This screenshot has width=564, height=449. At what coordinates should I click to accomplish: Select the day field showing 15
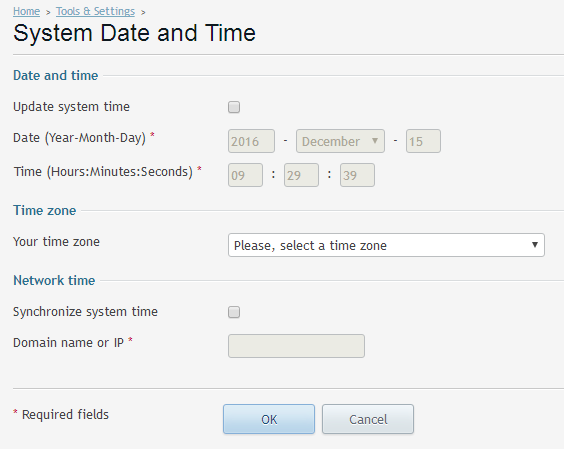[x=423, y=141]
